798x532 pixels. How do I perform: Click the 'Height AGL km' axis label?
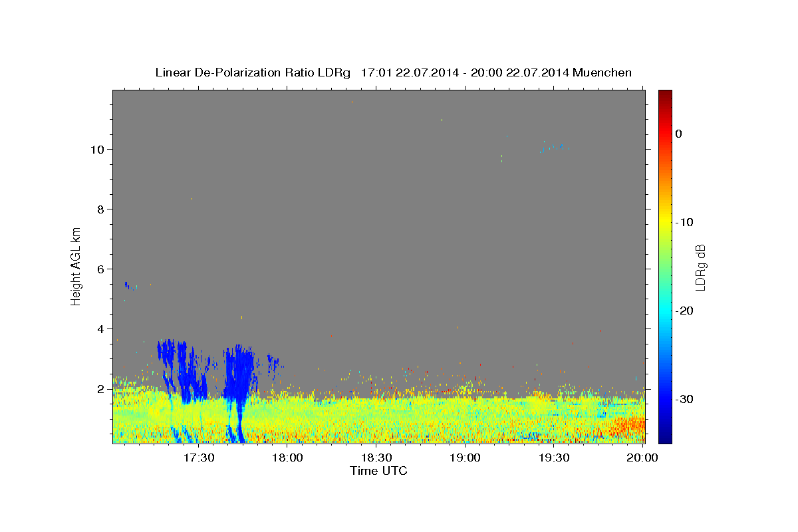(76, 266)
